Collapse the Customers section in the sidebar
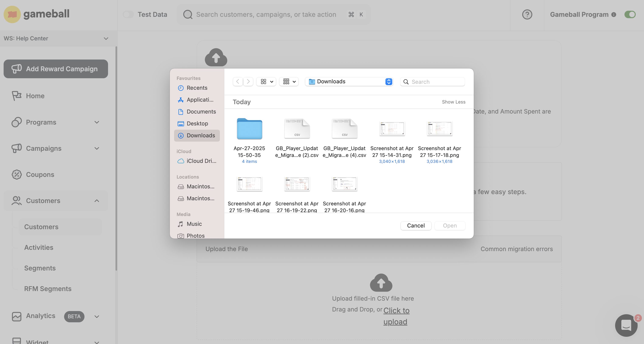The width and height of the screenshot is (644, 344). coord(97,201)
